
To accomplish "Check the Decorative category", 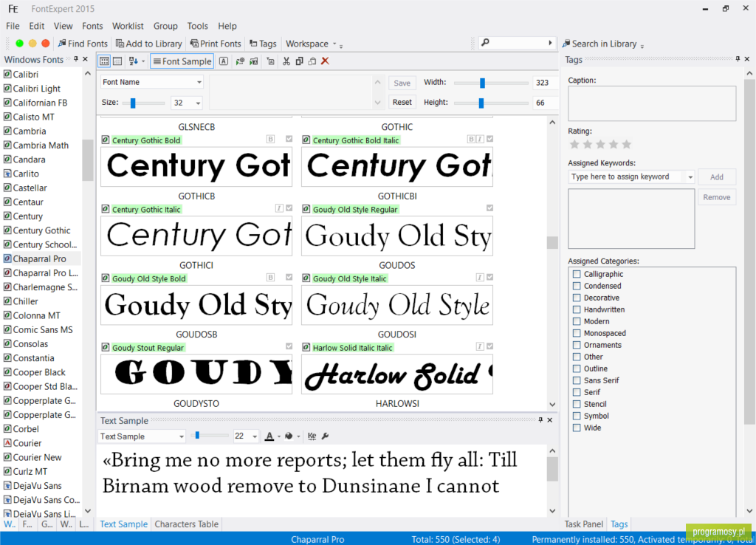I will pyautogui.click(x=577, y=298).
